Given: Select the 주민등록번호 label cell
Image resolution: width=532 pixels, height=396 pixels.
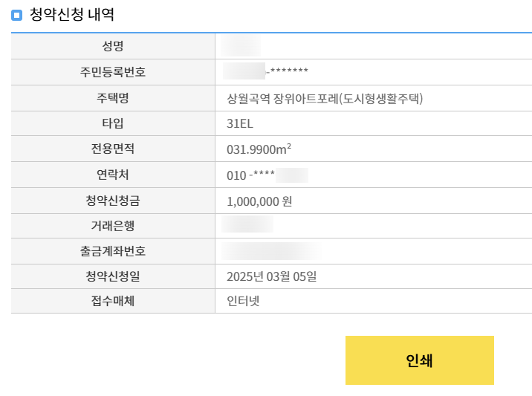Looking at the screenshot, I should 113,72.
